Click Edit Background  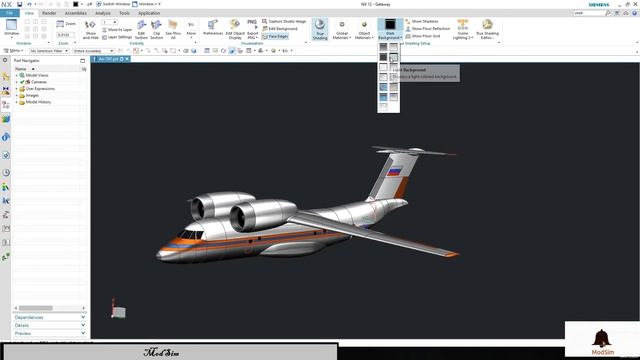pyautogui.click(x=280, y=29)
